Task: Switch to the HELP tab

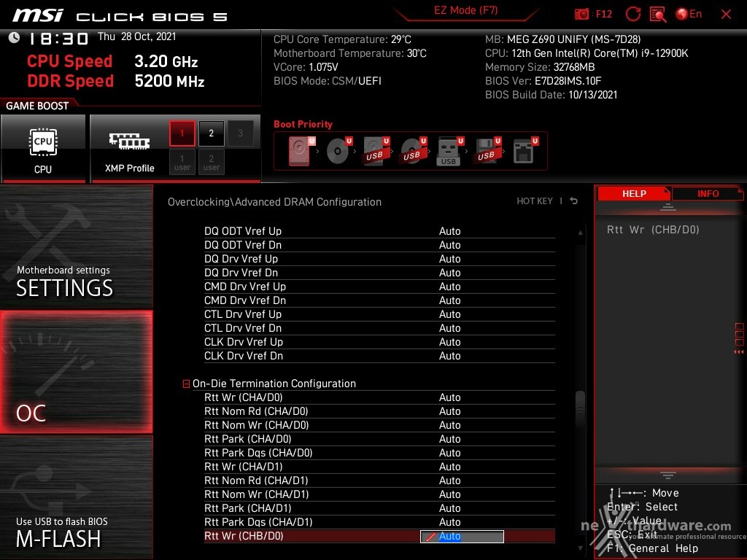Action: tap(634, 193)
